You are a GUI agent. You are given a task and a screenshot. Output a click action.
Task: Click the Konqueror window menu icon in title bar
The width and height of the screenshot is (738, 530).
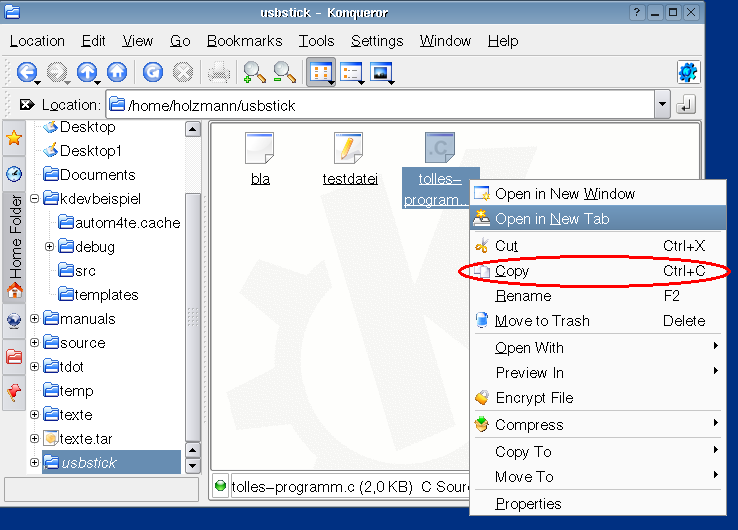coord(12,12)
